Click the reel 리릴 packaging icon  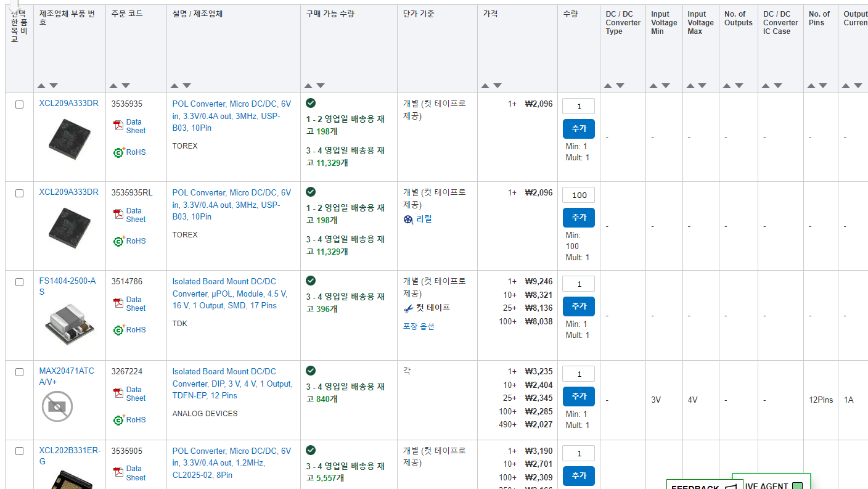click(408, 219)
